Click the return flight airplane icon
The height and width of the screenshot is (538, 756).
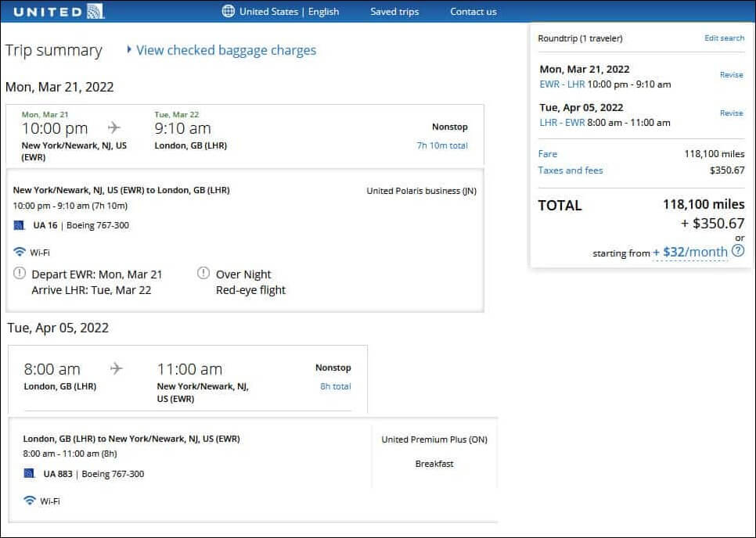coord(116,369)
